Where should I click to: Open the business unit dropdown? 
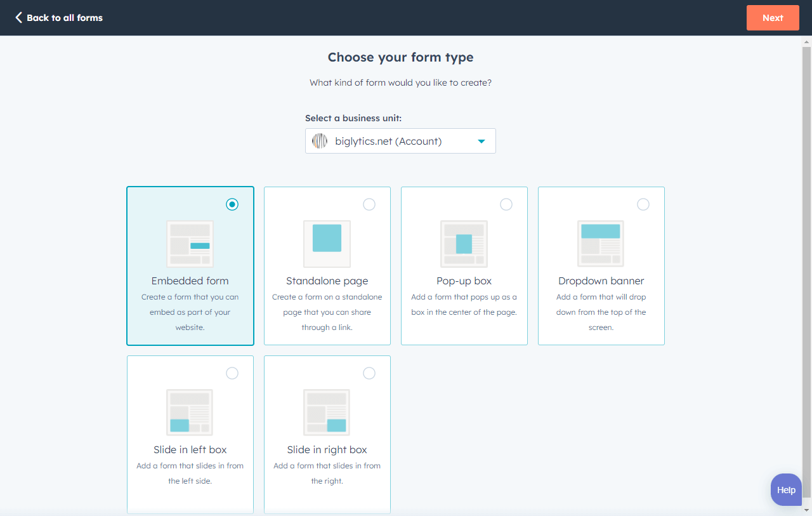pyautogui.click(x=400, y=140)
